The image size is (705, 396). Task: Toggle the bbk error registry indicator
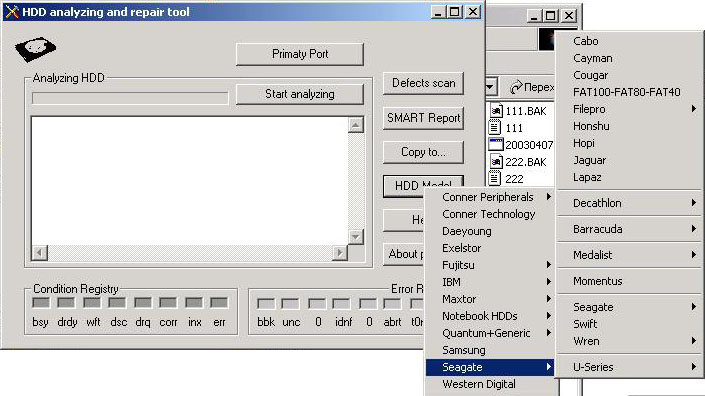click(266, 304)
